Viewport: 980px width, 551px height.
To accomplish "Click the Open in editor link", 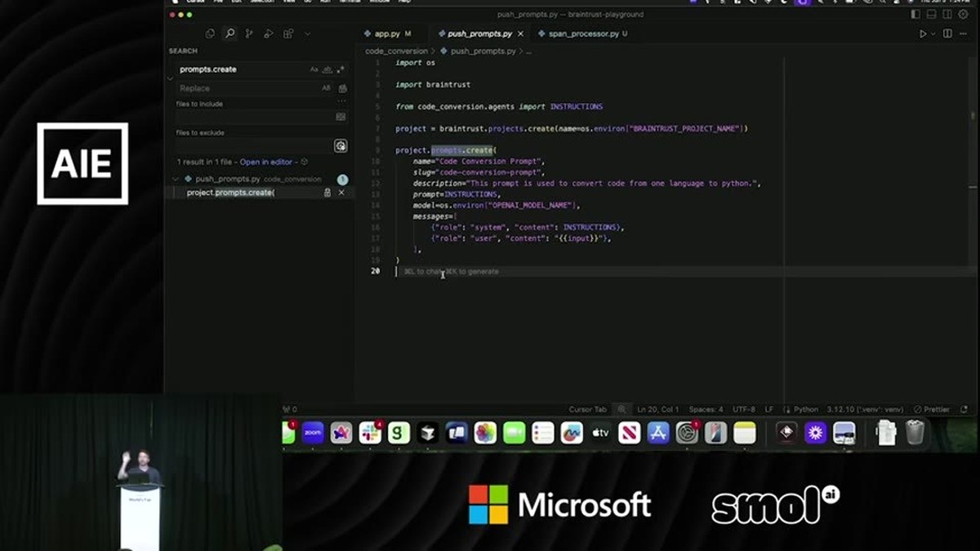I will [265, 162].
